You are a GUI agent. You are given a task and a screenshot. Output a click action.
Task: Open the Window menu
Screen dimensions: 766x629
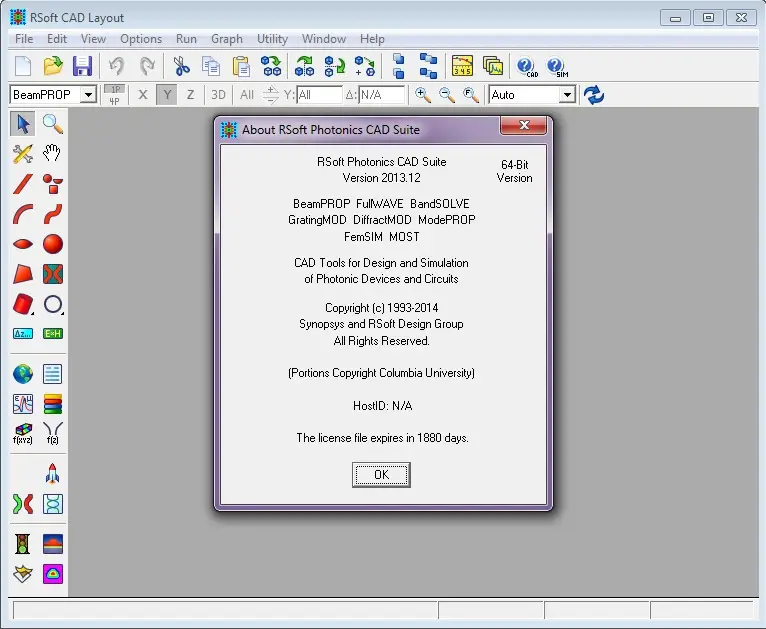(324, 39)
